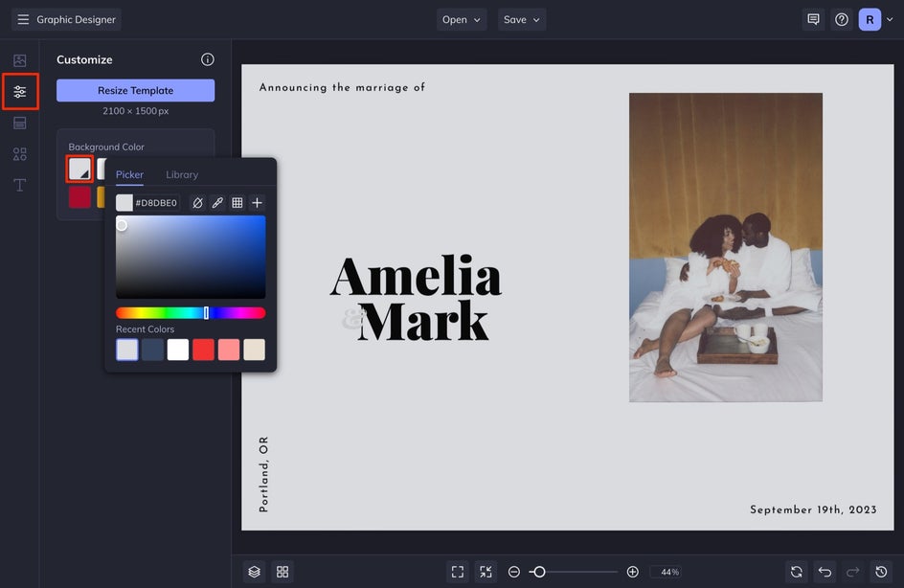This screenshot has height=588, width=904.
Task: Redo the last action
Action: point(852,572)
